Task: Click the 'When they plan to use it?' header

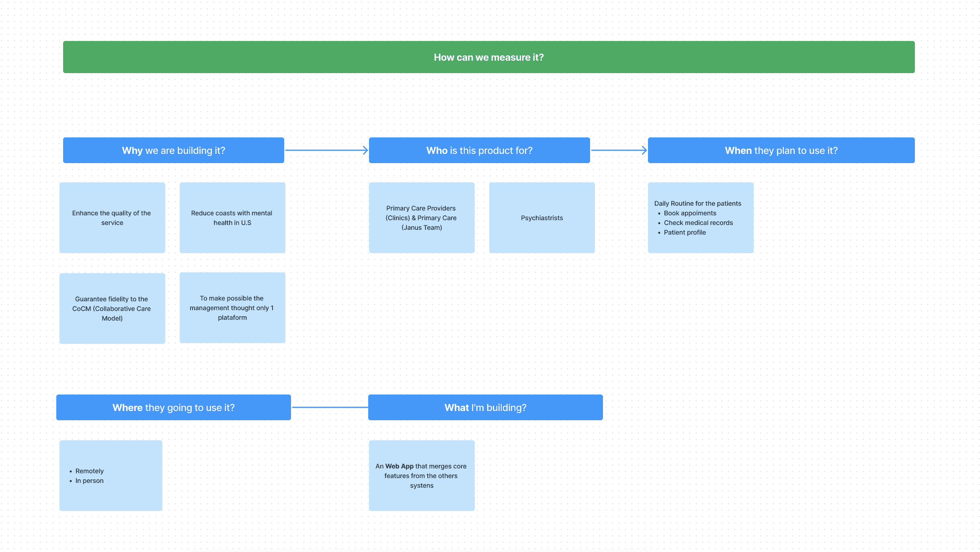Action: [781, 150]
